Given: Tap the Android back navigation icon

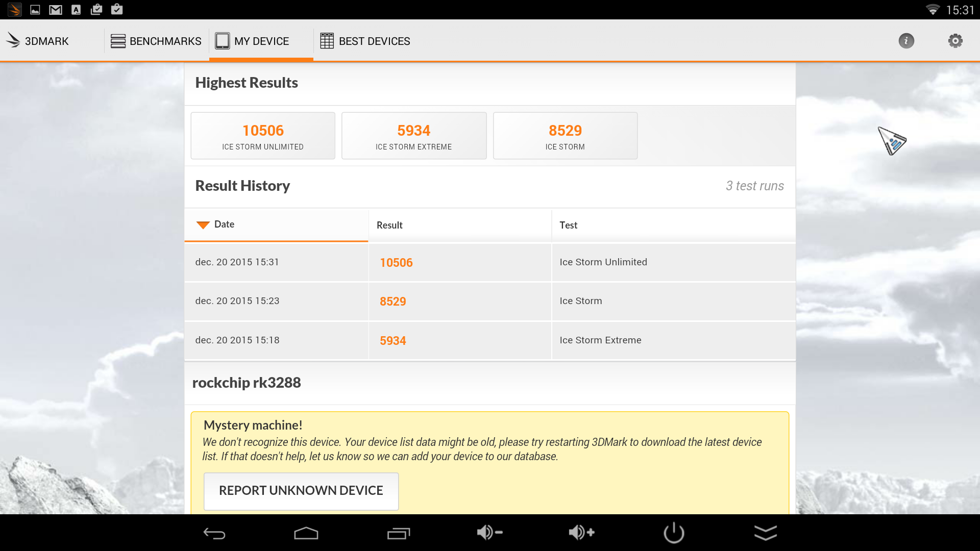Looking at the screenshot, I should pos(214,533).
